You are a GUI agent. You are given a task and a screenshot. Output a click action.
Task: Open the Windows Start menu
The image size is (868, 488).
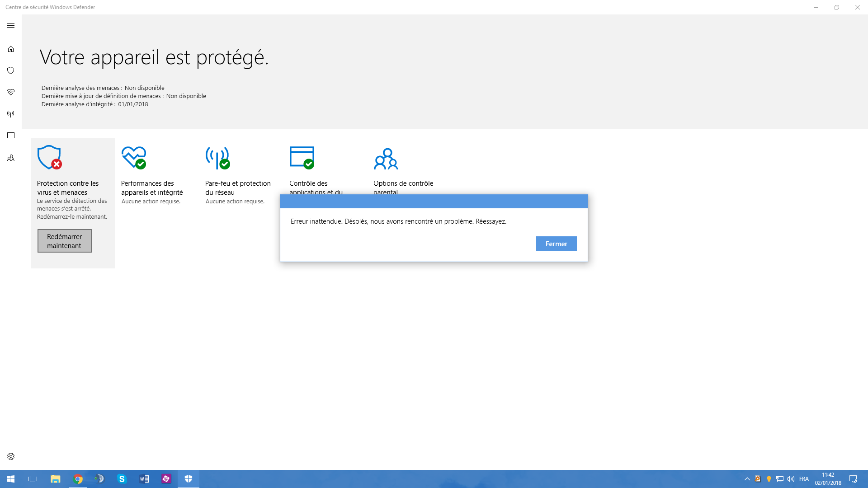click(11, 479)
